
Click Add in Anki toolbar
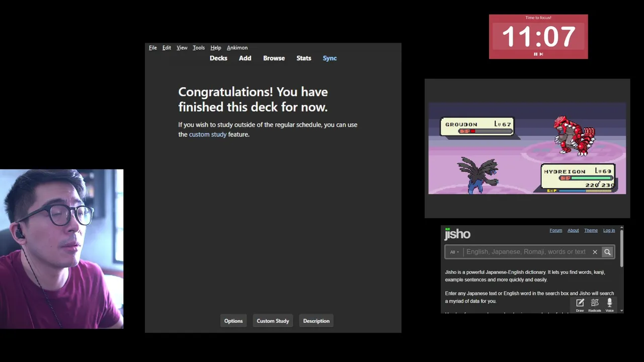point(245,58)
